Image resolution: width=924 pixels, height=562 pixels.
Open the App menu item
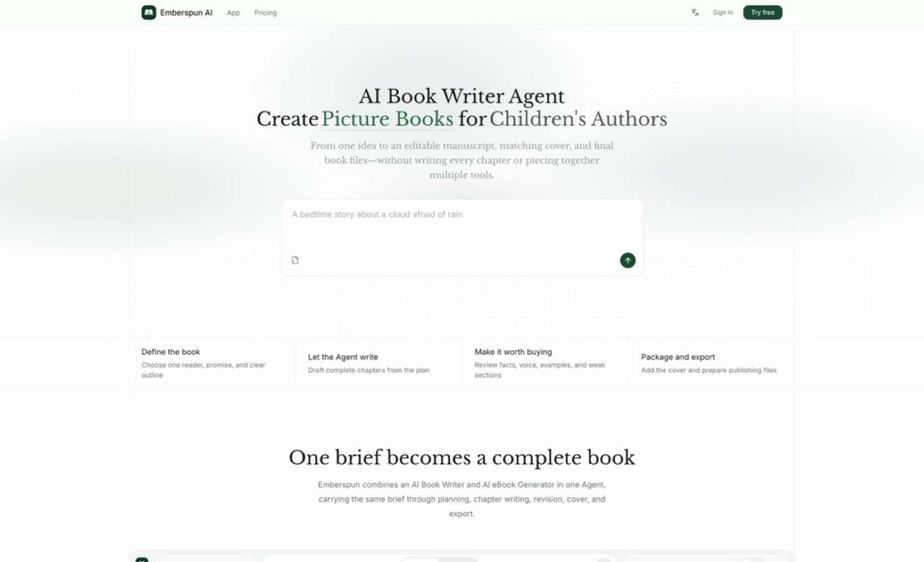click(x=233, y=12)
